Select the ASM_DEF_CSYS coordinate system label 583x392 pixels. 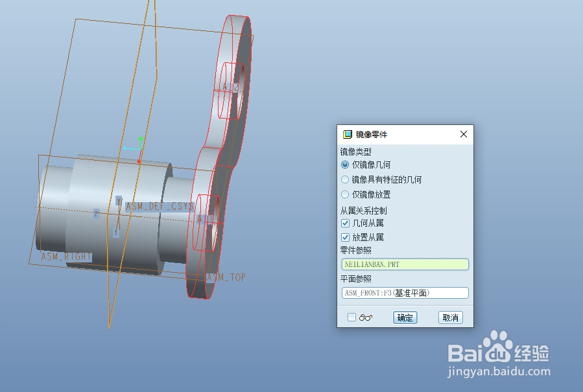coord(160,206)
